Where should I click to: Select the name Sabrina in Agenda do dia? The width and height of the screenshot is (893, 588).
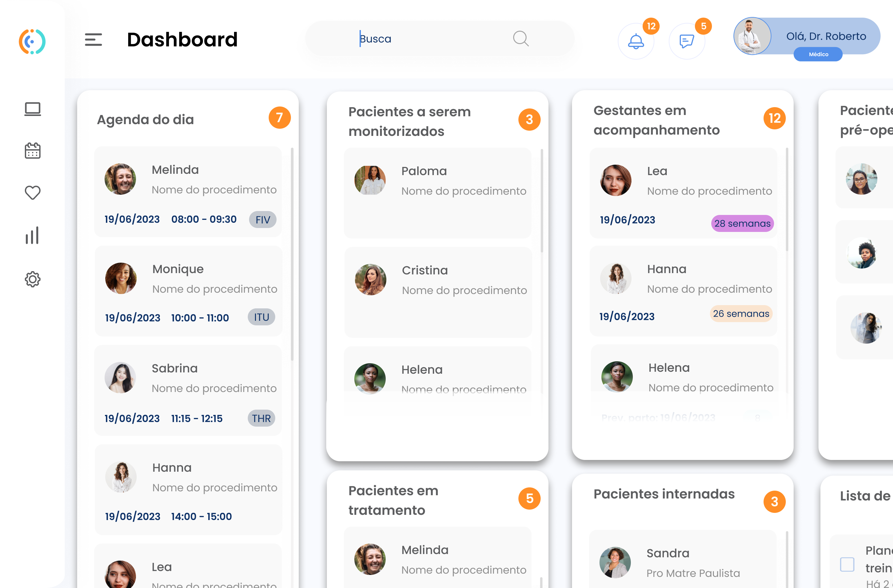click(x=175, y=368)
